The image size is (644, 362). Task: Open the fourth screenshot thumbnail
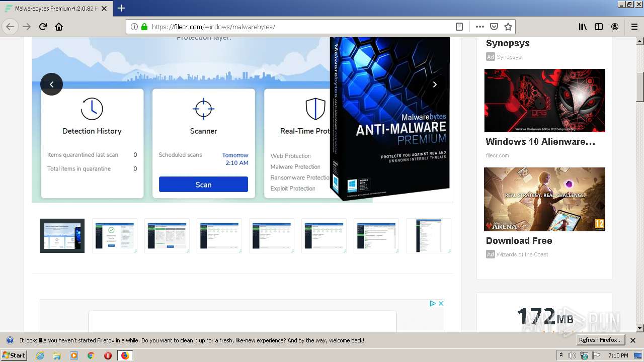coord(219,236)
